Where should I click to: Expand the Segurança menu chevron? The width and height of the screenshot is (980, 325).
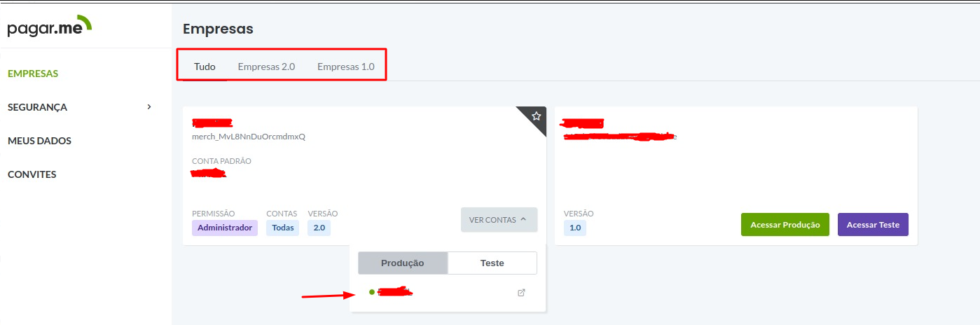tap(149, 106)
